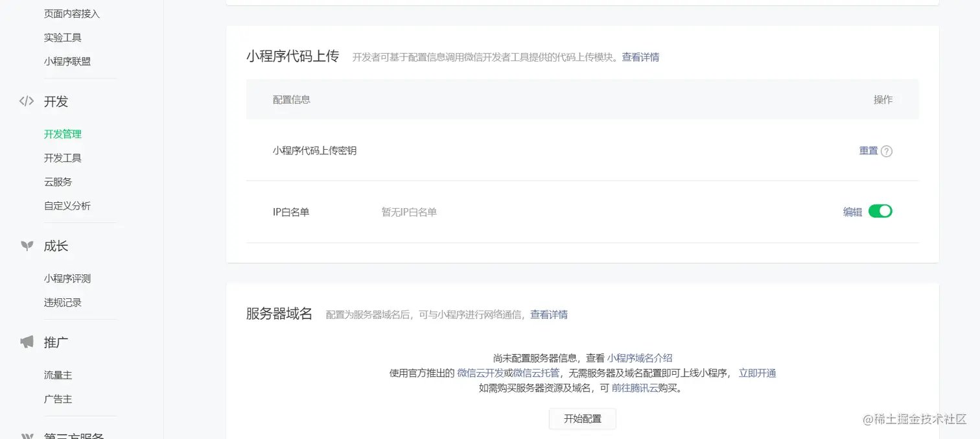Open 查看详情 link for 小程序代码上传
The height and width of the screenshot is (439, 980).
640,57
